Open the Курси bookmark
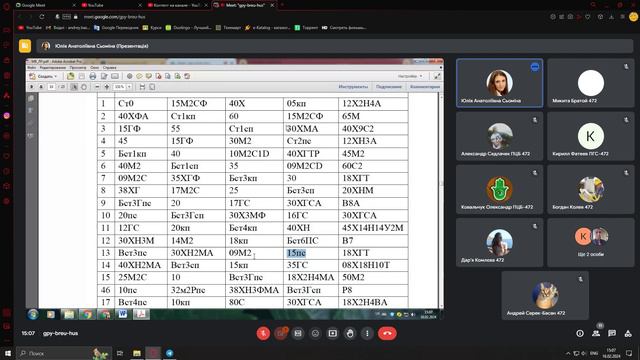The height and width of the screenshot is (360, 640). tap(152, 28)
